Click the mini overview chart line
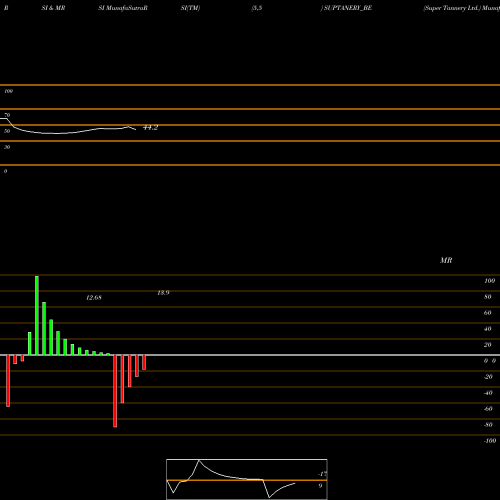This screenshot has width=500, height=500. [x=230, y=479]
